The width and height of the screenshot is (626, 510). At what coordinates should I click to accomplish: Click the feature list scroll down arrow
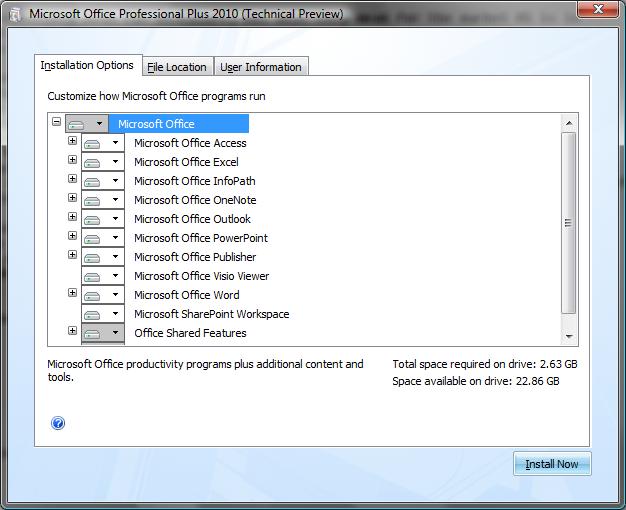(569, 336)
